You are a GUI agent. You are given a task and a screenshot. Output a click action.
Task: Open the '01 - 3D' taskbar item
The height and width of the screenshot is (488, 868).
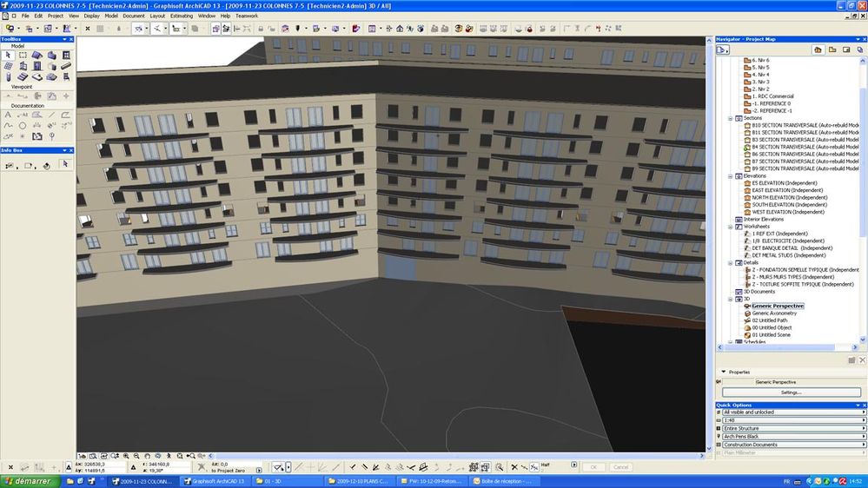coord(287,481)
